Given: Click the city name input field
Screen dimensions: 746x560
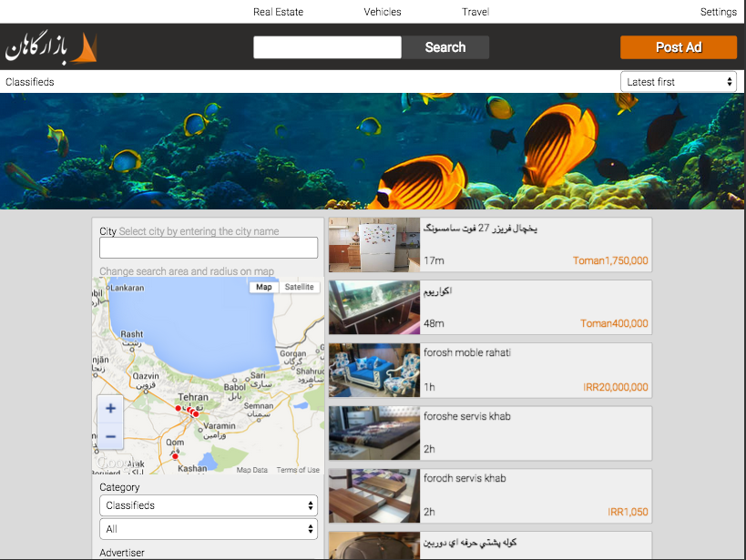Looking at the screenshot, I should [208, 248].
